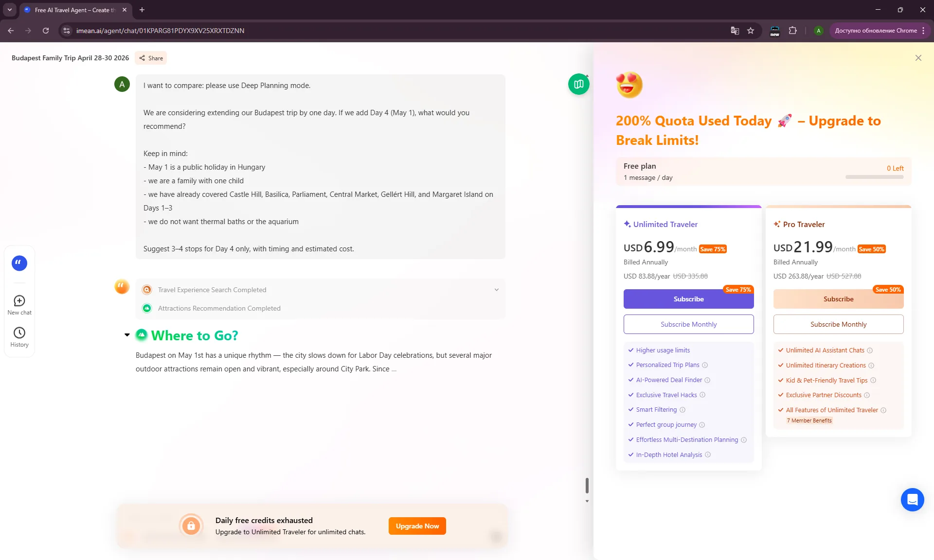Click info icon next to AI-Powered Deal Finder
Image resolution: width=934 pixels, height=560 pixels.
(x=707, y=380)
